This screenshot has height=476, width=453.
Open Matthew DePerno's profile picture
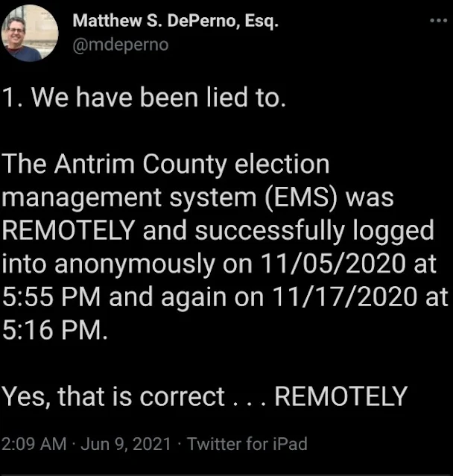tap(30, 33)
